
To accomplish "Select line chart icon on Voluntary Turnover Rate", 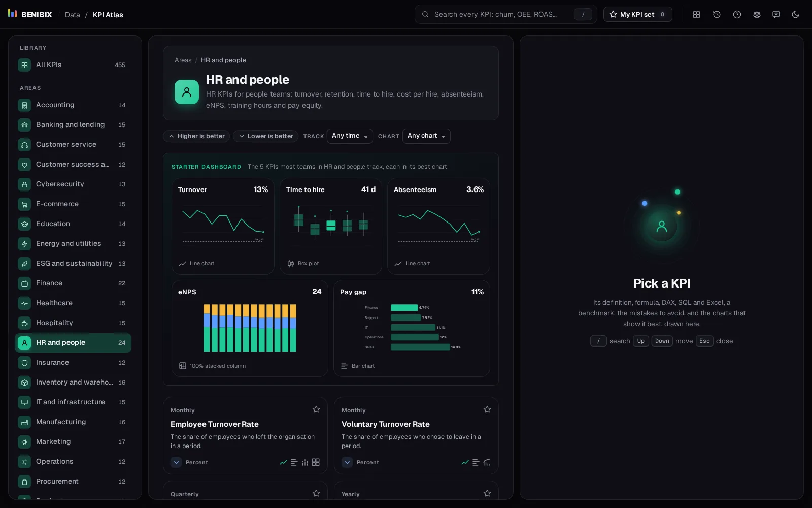I will point(465,462).
